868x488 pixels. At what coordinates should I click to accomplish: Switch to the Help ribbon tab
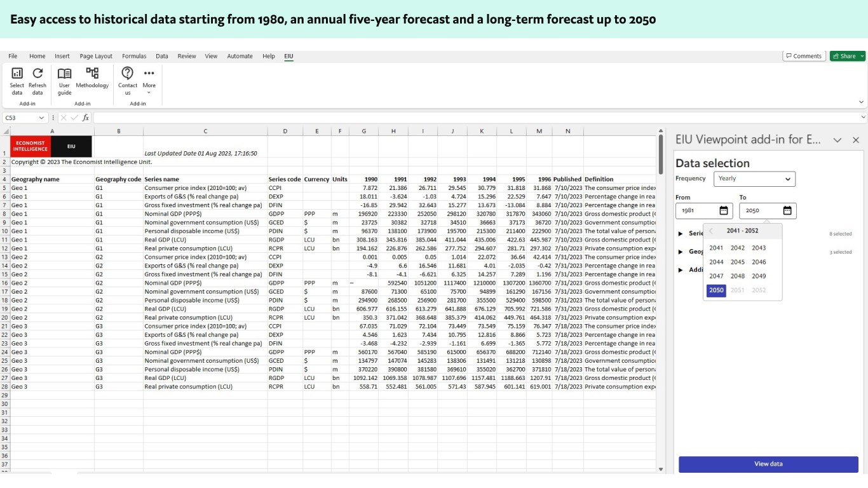click(269, 56)
